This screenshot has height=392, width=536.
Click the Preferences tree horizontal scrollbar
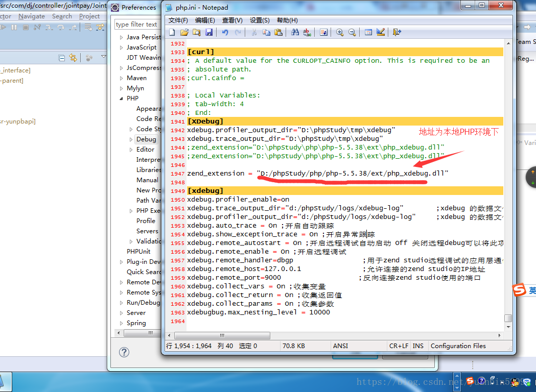click(142, 333)
